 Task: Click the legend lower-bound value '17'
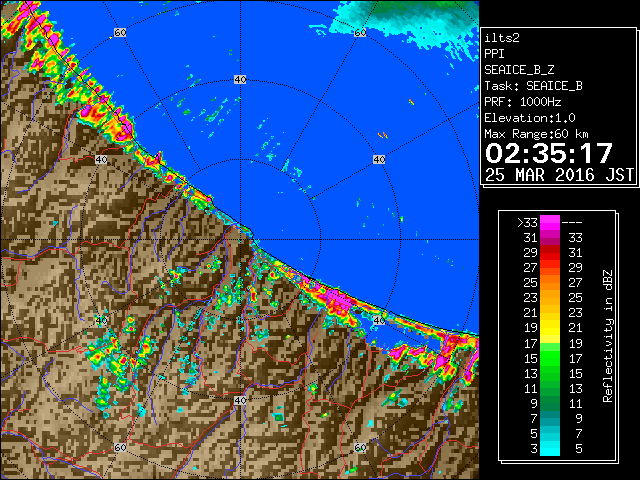531,344
